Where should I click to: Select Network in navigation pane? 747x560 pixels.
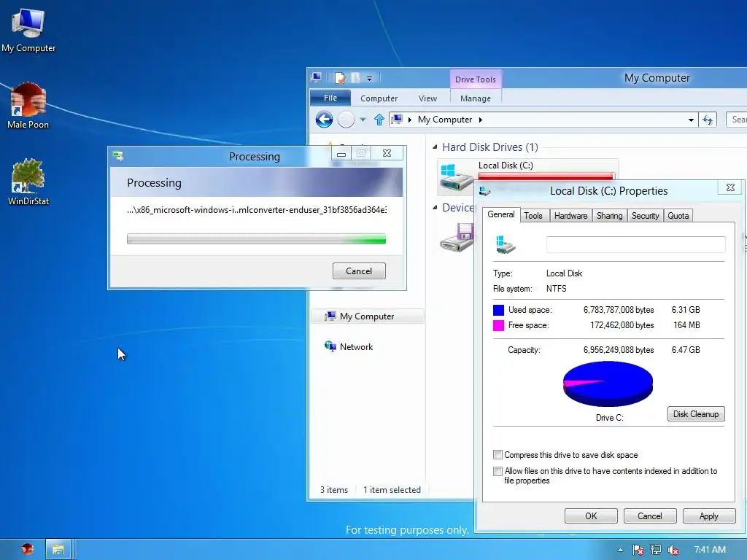(356, 346)
